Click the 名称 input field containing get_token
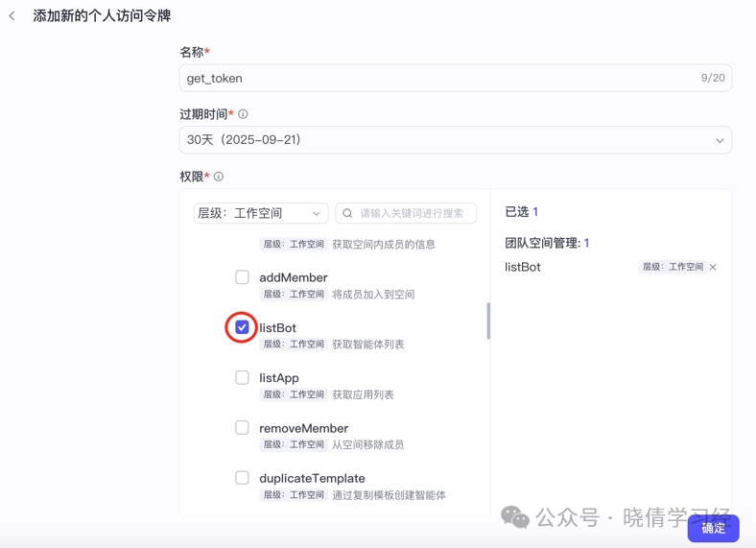The width and height of the screenshot is (756, 548). pos(456,78)
